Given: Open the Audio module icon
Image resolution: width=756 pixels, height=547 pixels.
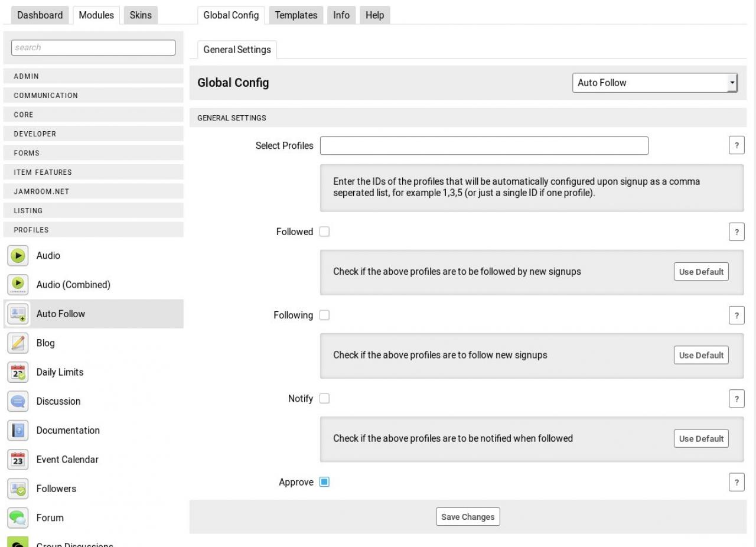Looking at the screenshot, I should [x=18, y=256].
